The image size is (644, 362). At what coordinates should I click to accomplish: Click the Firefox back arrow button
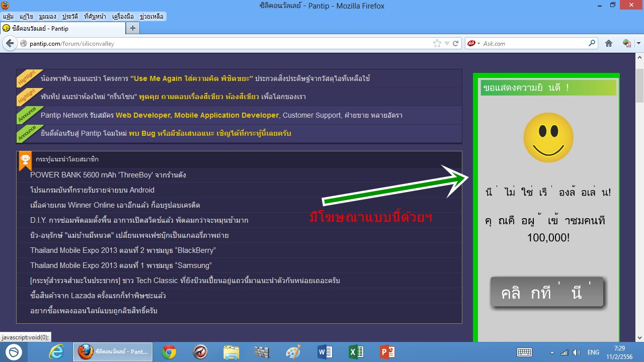click(x=10, y=43)
